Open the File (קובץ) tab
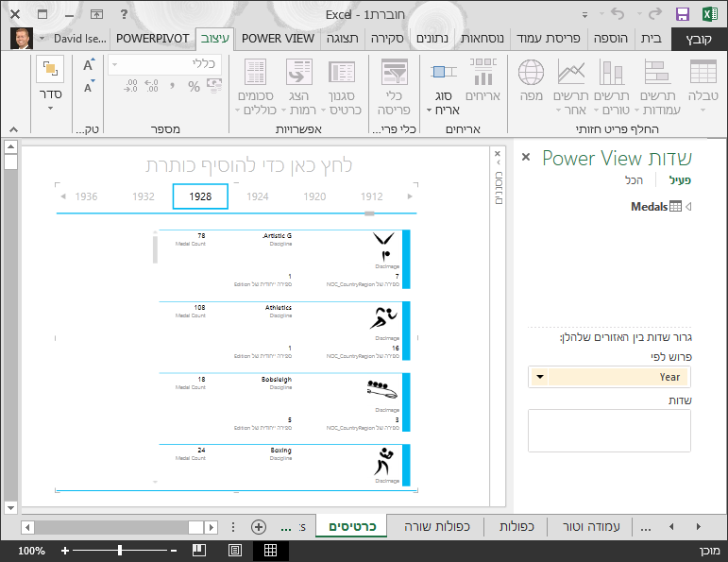 (x=699, y=40)
